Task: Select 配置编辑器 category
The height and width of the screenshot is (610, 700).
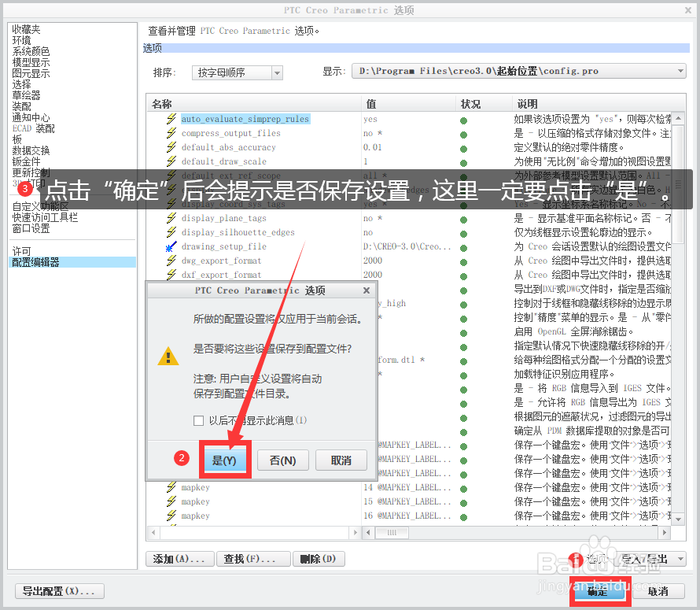Action: [73, 262]
